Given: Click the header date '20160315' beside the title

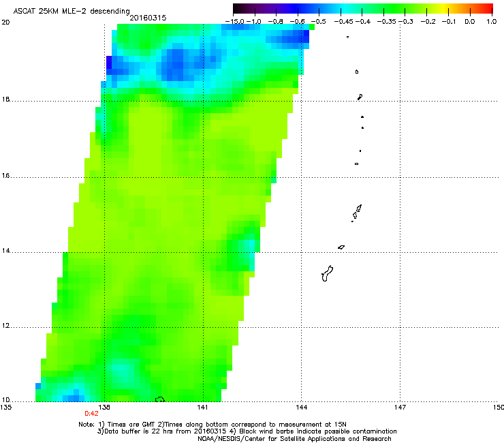Looking at the screenshot, I should (148, 18).
